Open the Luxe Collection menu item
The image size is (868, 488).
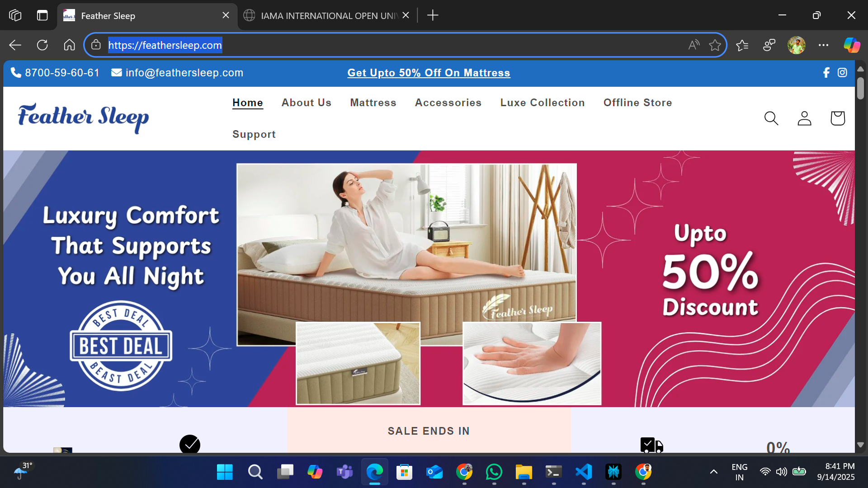pyautogui.click(x=542, y=103)
